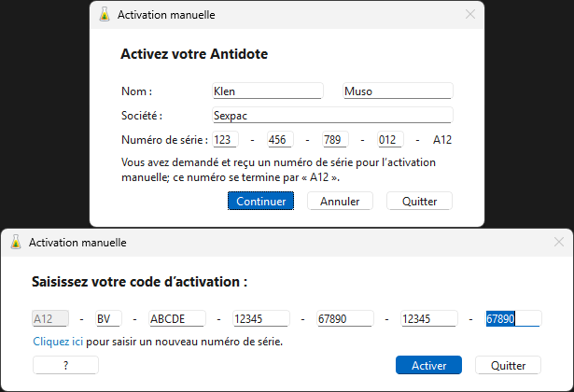This screenshot has width=574, height=392.
Task: Click the Antidote flask icon in lower dialog
Action: 16,242
